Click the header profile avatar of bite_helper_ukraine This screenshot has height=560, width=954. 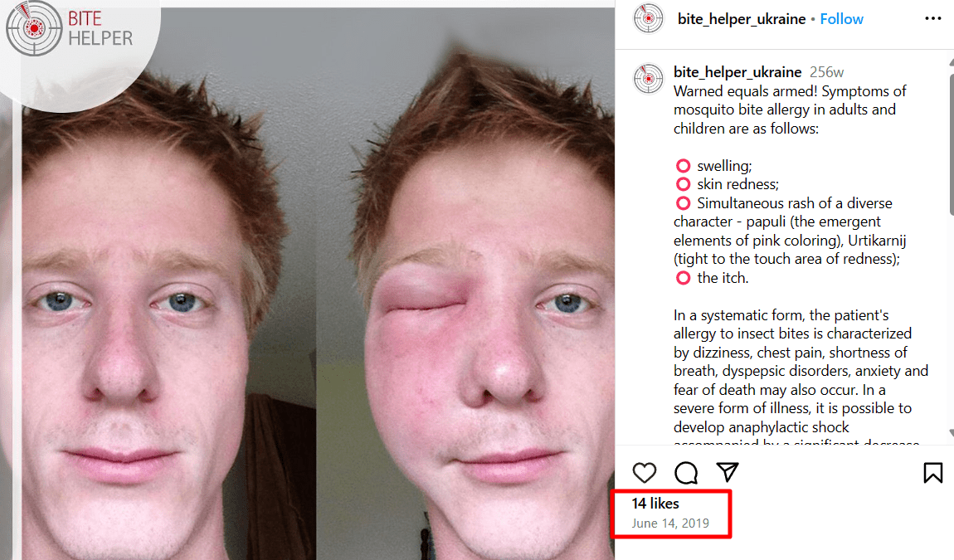[x=649, y=19]
